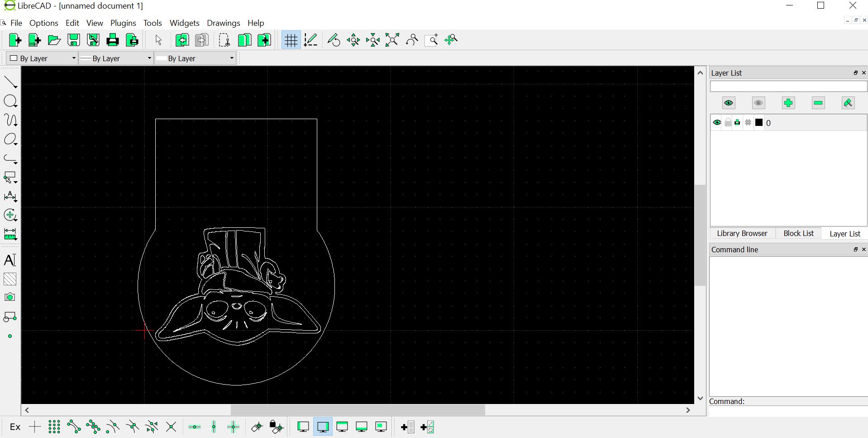The image size is (868, 438).
Task: Open the Select tools in left toolbar
Action: pyautogui.click(x=10, y=177)
